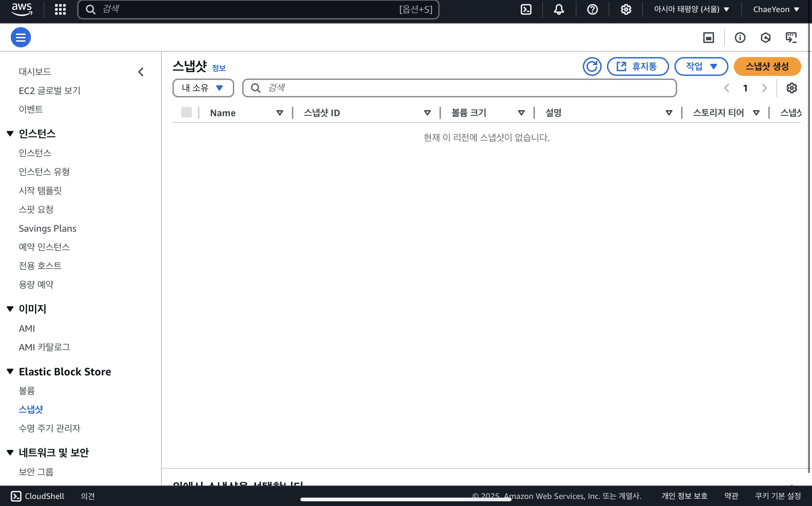Image resolution: width=812 pixels, height=506 pixels.
Task: Open the 작업 actions dropdown
Action: 701,66
